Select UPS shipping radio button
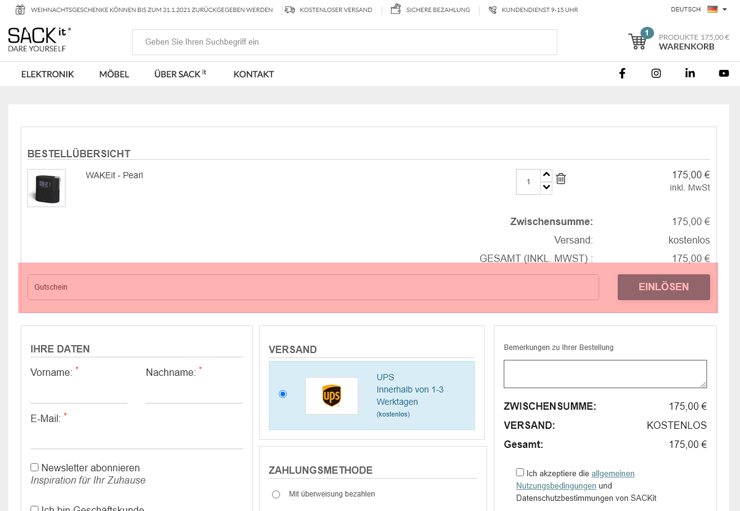The image size is (740, 511). pos(283,394)
